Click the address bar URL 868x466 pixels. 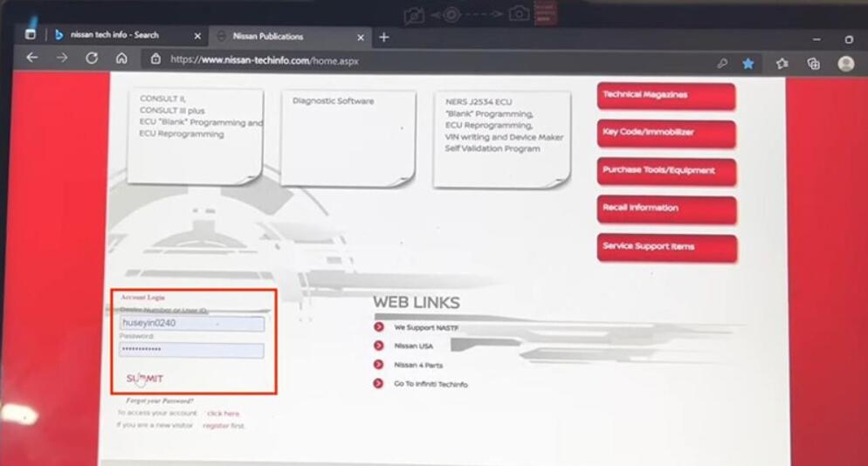[x=264, y=60]
